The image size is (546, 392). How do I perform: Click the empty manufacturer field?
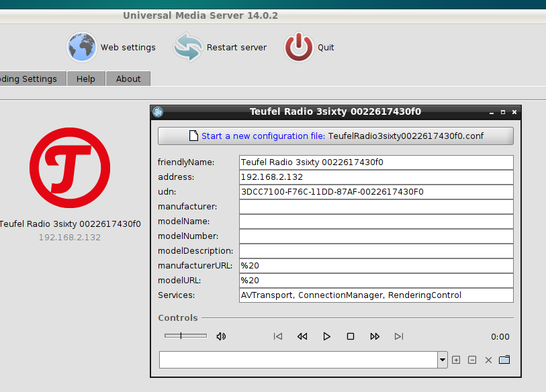pos(376,207)
